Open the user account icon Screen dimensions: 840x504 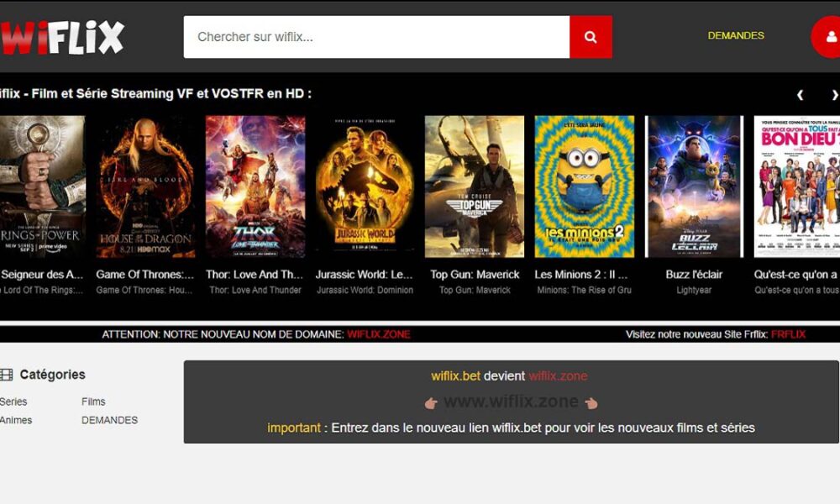click(x=827, y=37)
